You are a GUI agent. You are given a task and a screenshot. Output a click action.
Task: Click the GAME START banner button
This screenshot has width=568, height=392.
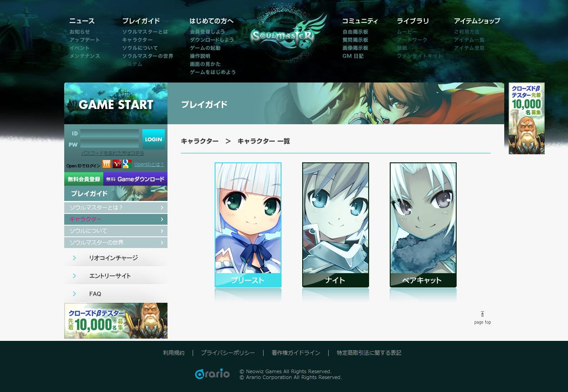(116, 104)
